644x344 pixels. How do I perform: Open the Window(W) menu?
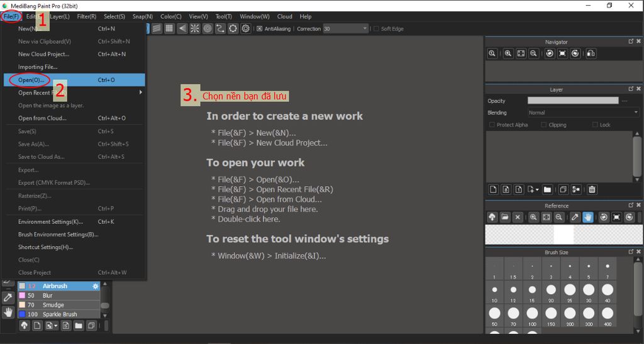coord(255,16)
